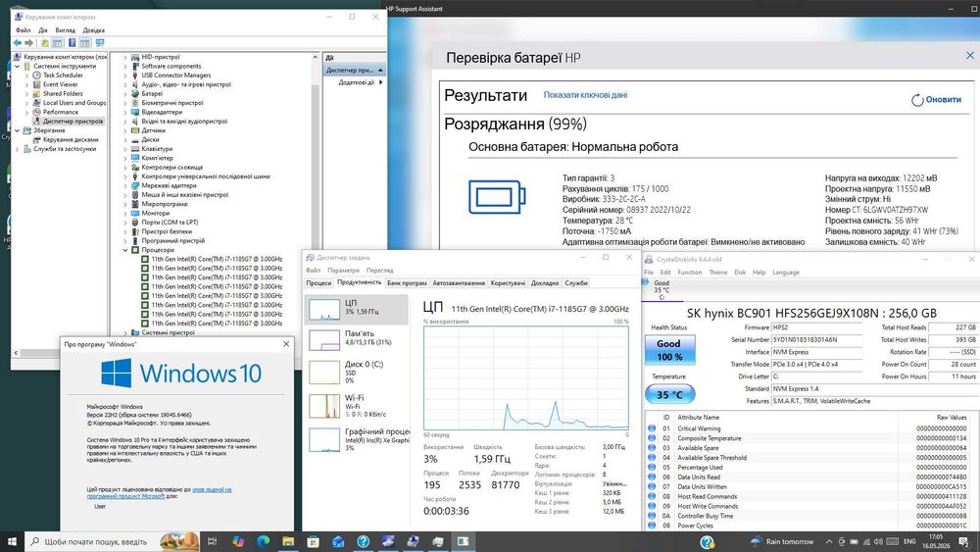This screenshot has width=980, height=552.
Task: Open File Explorer from taskbar
Action: click(x=288, y=541)
